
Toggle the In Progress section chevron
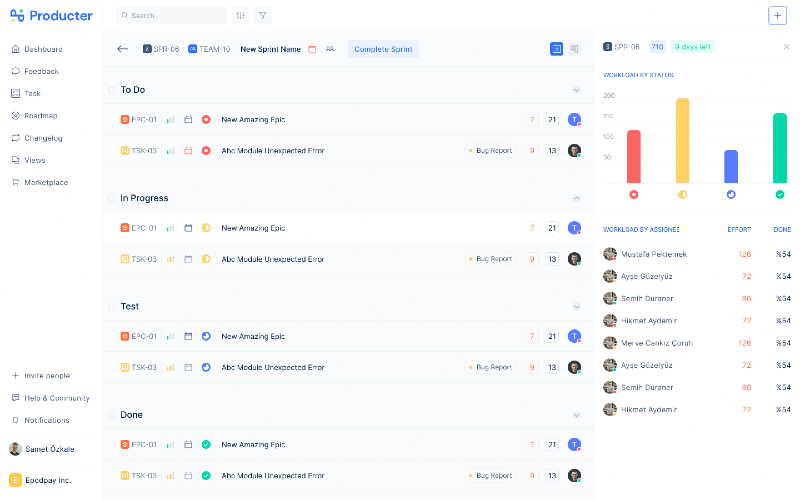tap(576, 198)
